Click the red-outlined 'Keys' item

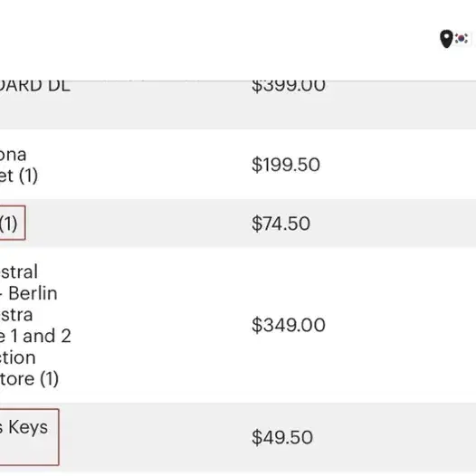[x=29, y=437]
